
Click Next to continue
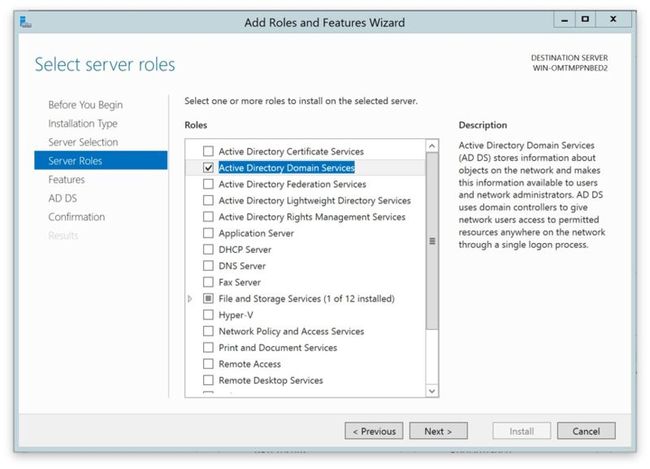click(x=438, y=431)
